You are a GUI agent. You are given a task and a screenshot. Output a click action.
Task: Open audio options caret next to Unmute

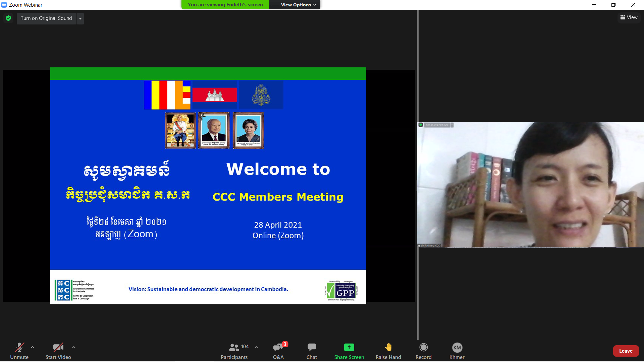[33, 347]
